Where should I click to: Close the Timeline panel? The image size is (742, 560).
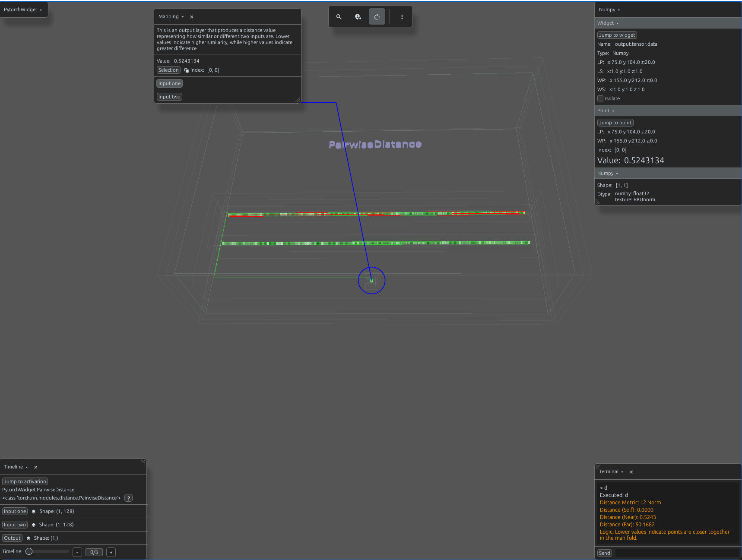(x=36, y=467)
